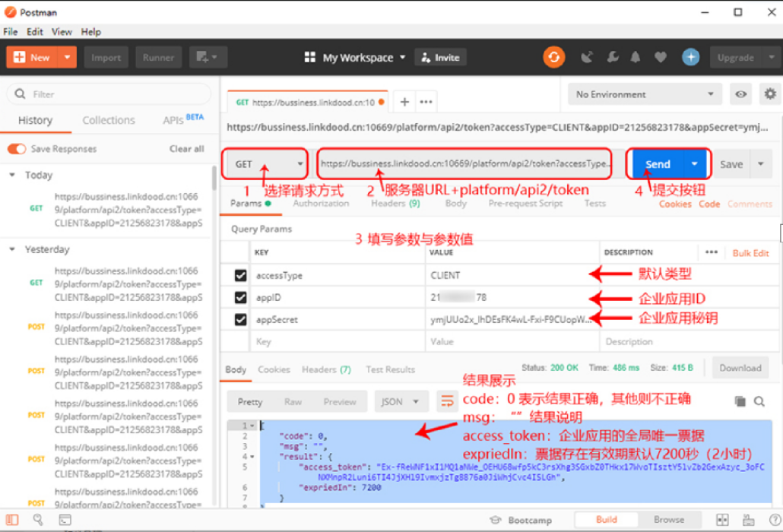Toggle wrap lines icon in response
The height and width of the screenshot is (532, 783).
coord(447,401)
